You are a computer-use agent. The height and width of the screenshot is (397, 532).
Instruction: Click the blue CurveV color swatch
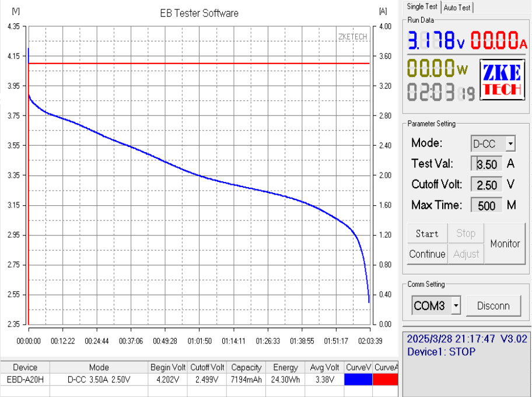pyautogui.click(x=359, y=380)
